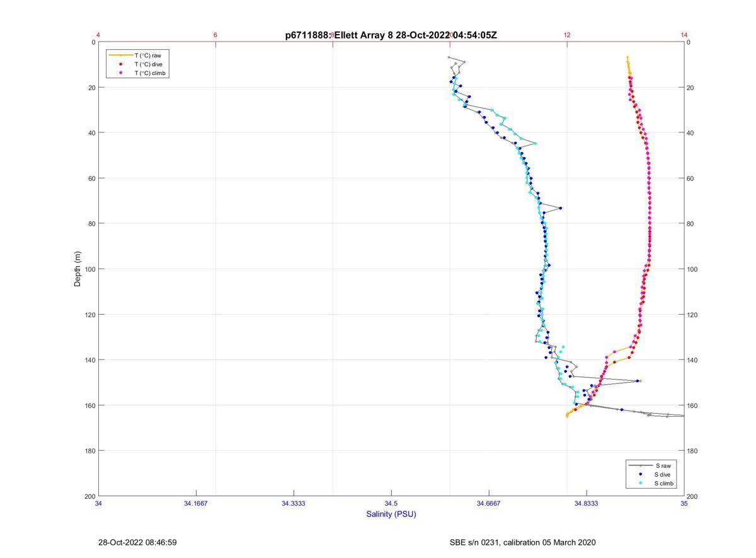Select the 'S dive' legend label
The width and height of the screenshot is (756, 558).
pos(663,474)
